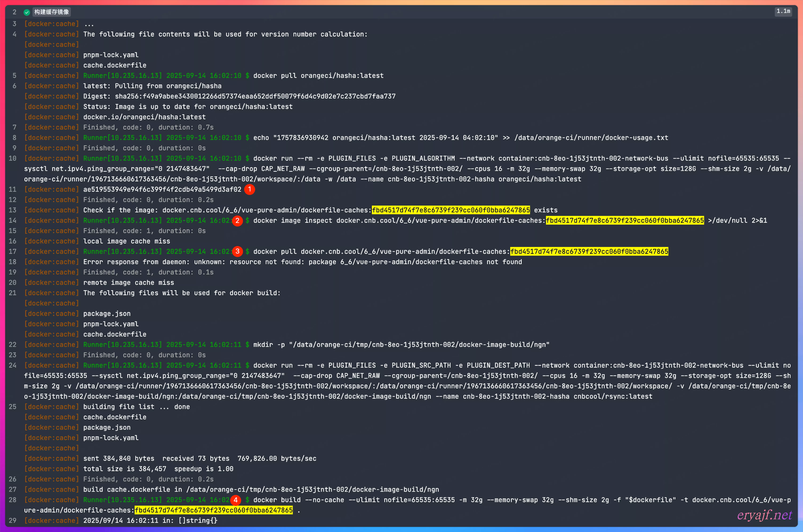Click 'Finished, code: 0, duration: 0.2s' on line 26
This screenshot has height=532, width=803.
[148, 479]
